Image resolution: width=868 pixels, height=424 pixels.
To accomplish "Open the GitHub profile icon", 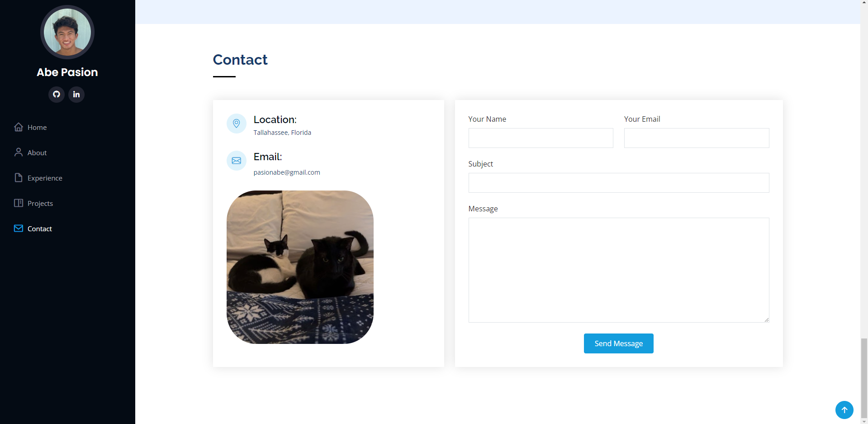I will [x=57, y=94].
